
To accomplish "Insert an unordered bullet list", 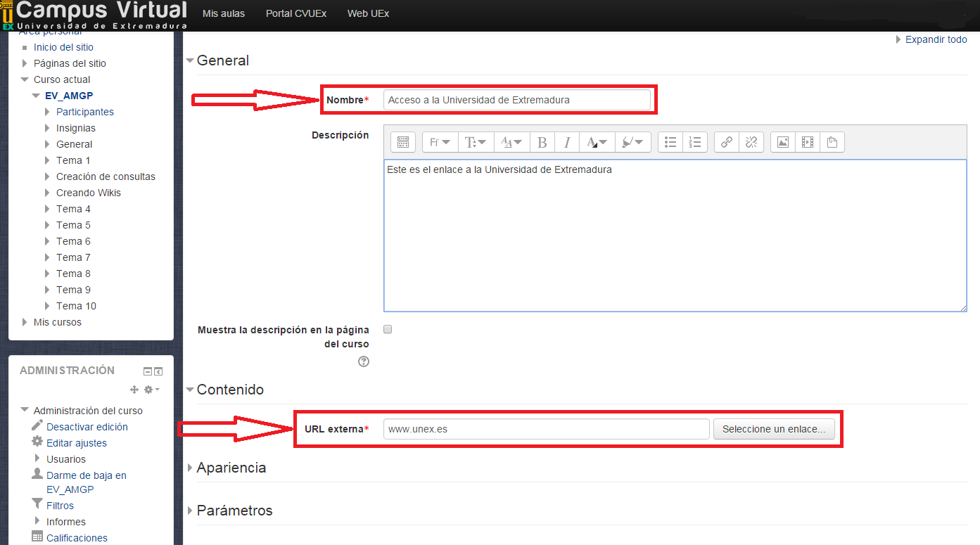I will (x=670, y=143).
